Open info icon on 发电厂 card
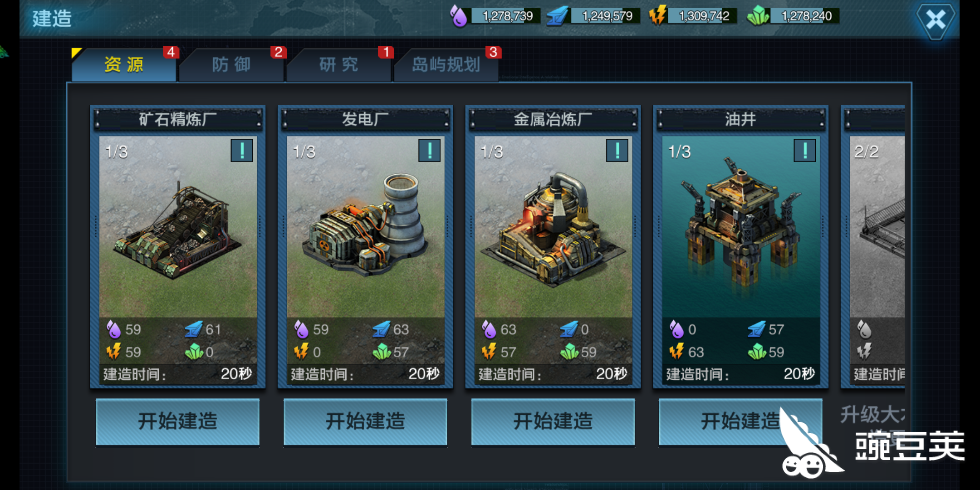Image resolution: width=980 pixels, height=490 pixels. pos(429,151)
